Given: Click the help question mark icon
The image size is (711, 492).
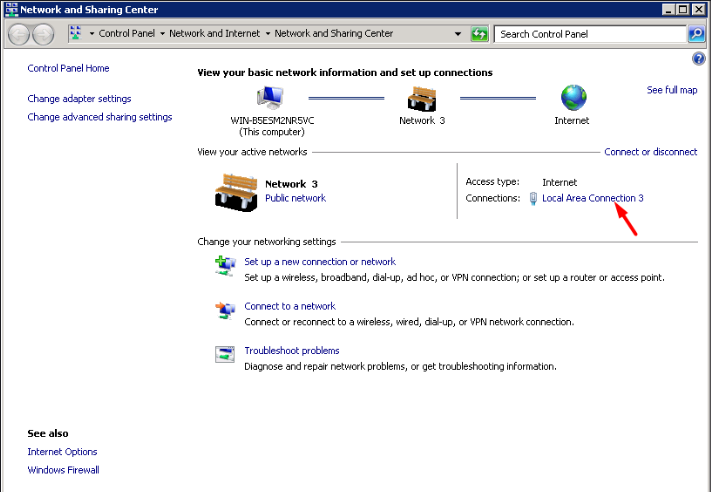Looking at the screenshot, I should click(x=699, y=59).
